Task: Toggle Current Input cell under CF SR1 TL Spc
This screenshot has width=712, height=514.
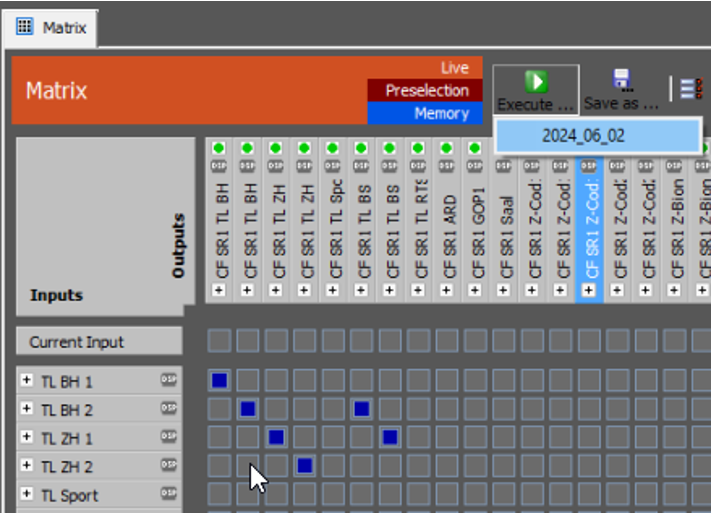Action: click(x=333, y=341)
